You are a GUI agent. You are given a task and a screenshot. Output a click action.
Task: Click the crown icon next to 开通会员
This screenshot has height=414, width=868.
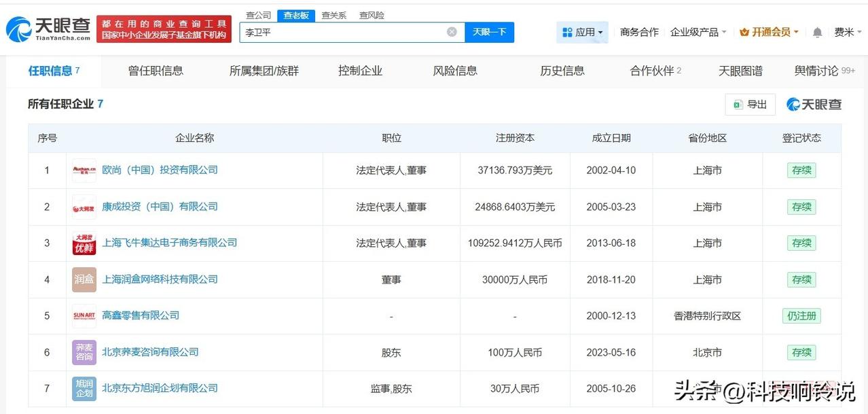(x=743, y=31)
